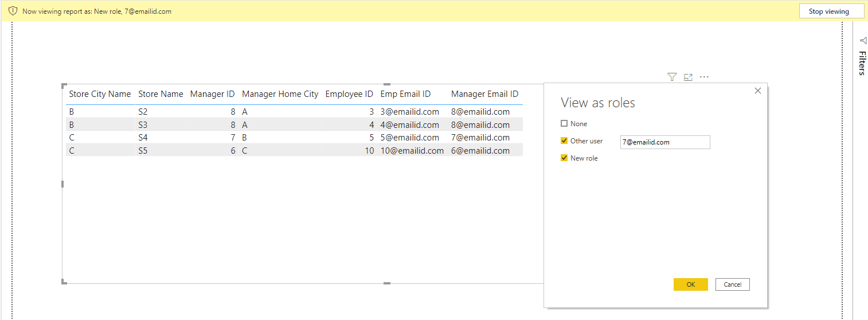
Task: Select the 3@emailid.com cell
Action: tap(409, 112)
